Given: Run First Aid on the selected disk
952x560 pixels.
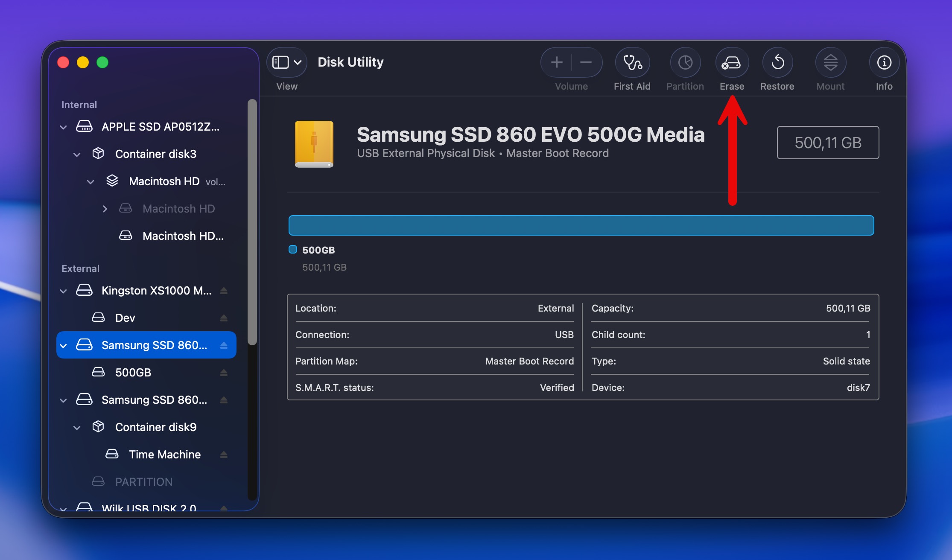Looking at the screenshot, I should (x=632, y=62).
